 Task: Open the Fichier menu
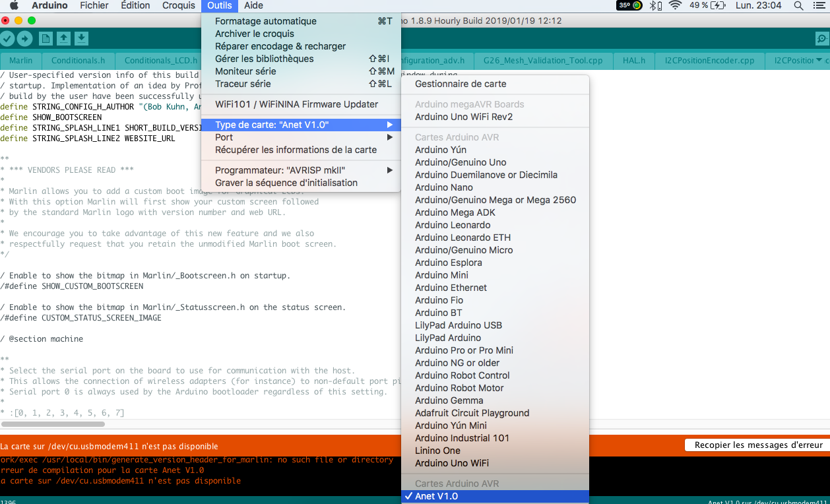94,5
